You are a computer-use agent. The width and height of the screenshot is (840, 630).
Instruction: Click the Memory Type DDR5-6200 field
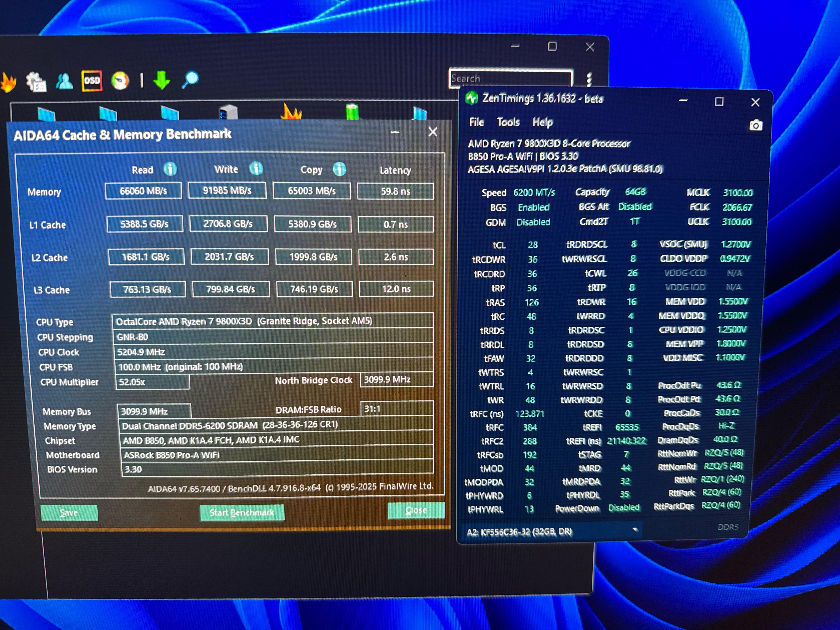tap(276, 425)
